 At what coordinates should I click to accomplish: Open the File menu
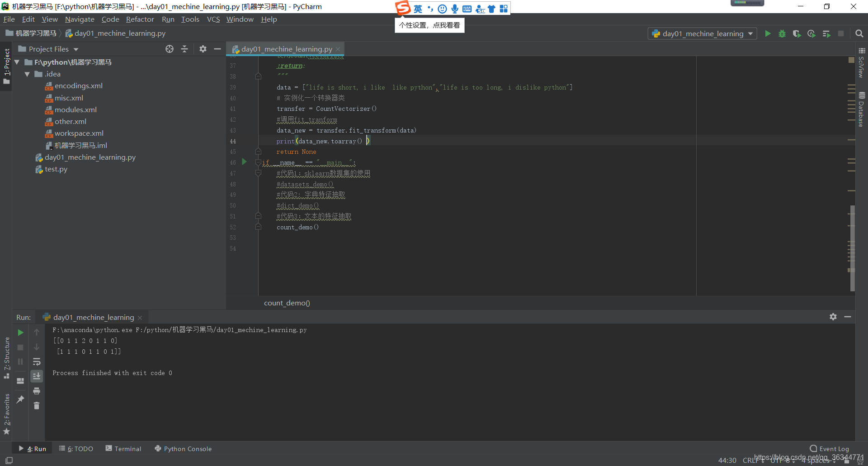coord(9,19)
